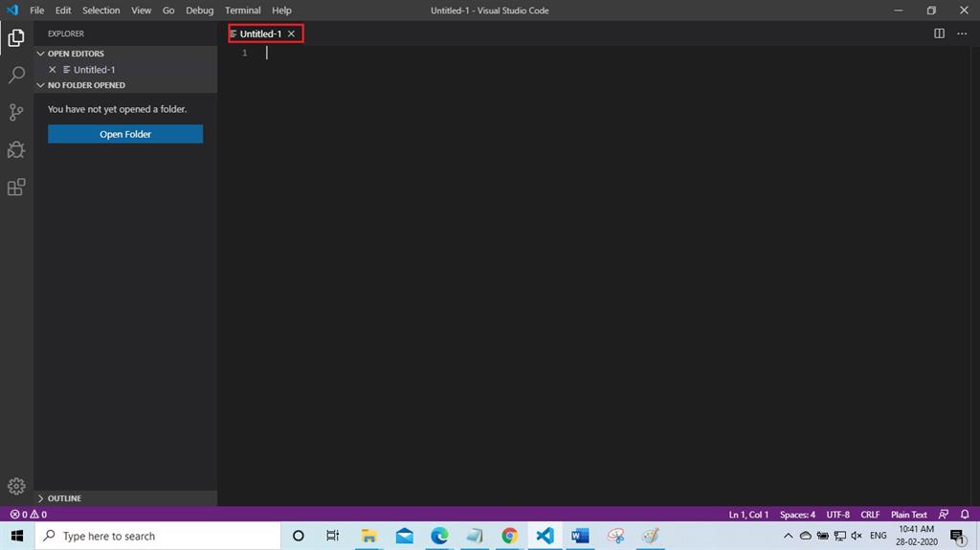This screenshot has width=980, height=550.
Task: Open the Search view in activity bar
Action: [x=16, y=75]
